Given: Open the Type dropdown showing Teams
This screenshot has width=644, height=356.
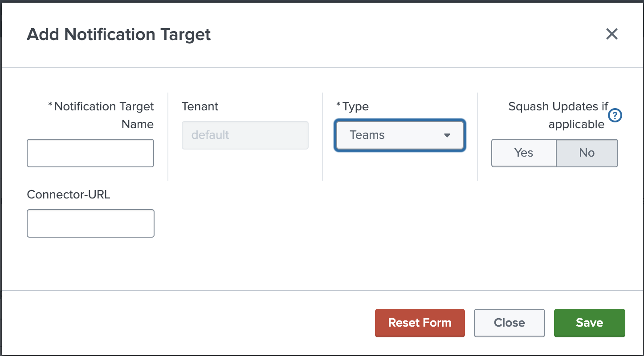Looking at the screenshot, I should point(399,135).
